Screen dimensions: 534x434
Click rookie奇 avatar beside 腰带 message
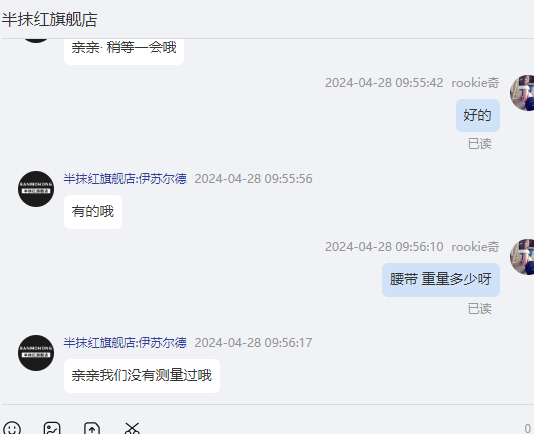pos(522,257)
